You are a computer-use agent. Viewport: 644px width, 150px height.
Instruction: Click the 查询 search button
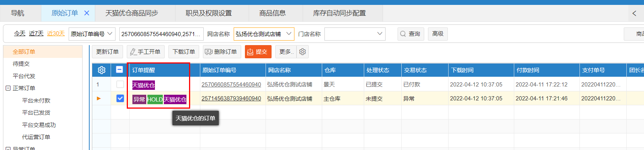(x=411, y=34)
